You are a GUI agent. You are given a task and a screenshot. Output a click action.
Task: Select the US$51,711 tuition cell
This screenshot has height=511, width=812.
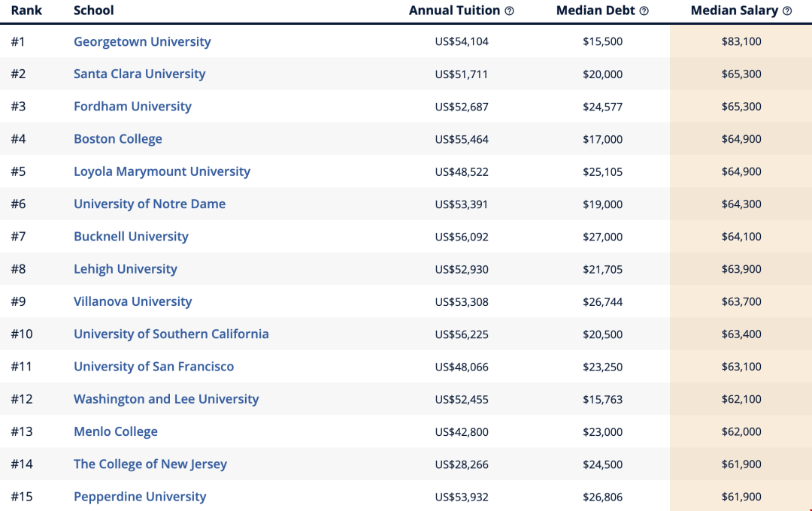[462, 74]
